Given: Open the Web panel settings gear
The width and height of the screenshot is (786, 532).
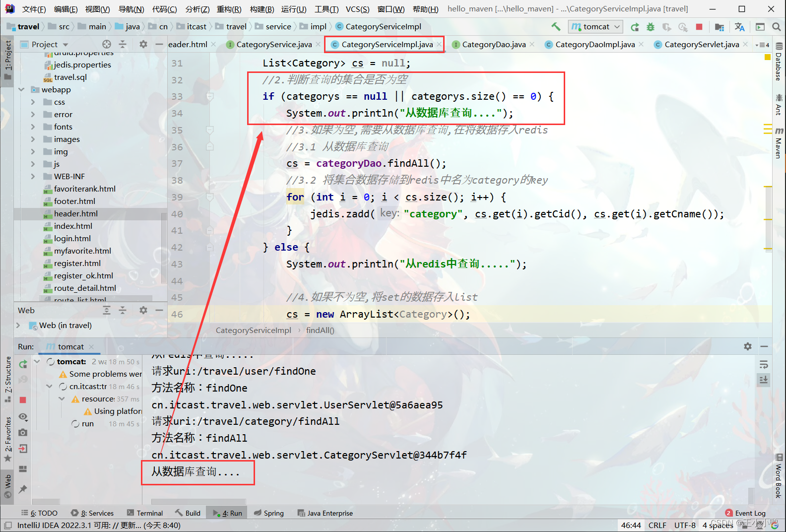Looking at the screenshot, I should (x=143, y=310).
